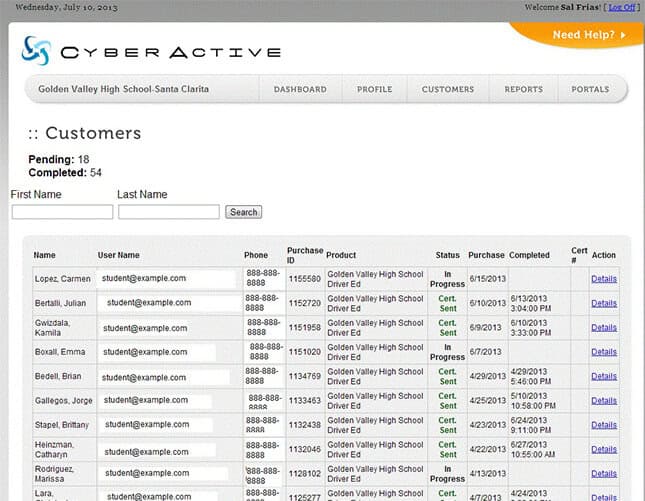Click purchase date 6/7/2013
The width and height of the screenshot is (645, 501).
[485, 352]
